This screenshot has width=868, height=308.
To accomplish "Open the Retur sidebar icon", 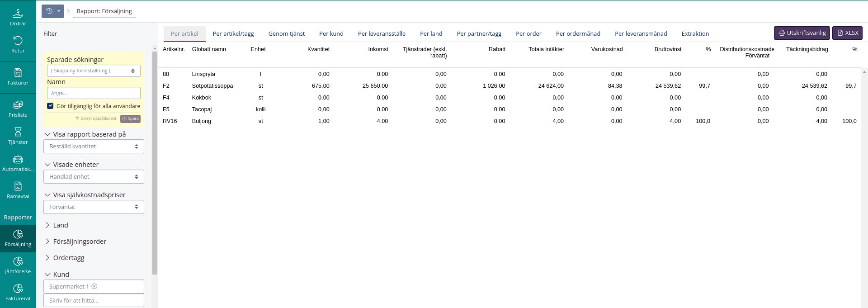I will pos(18,44).
